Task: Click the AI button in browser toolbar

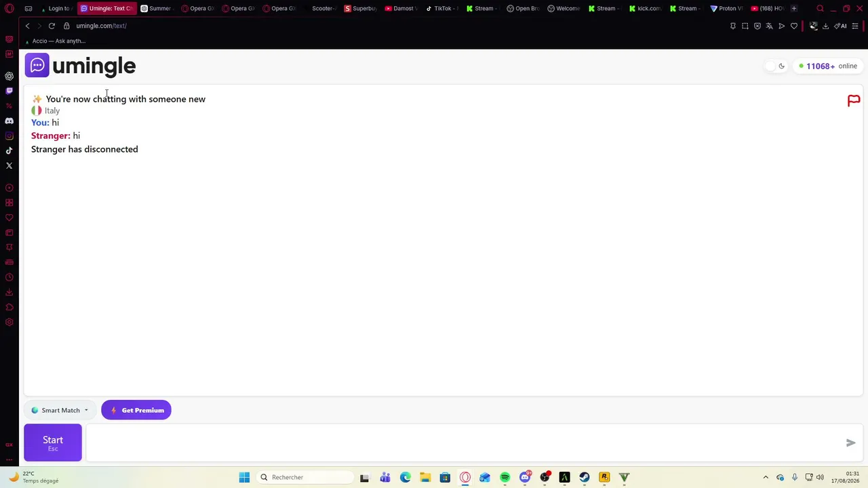Action: pyautogui.click(x=840, y=26)
